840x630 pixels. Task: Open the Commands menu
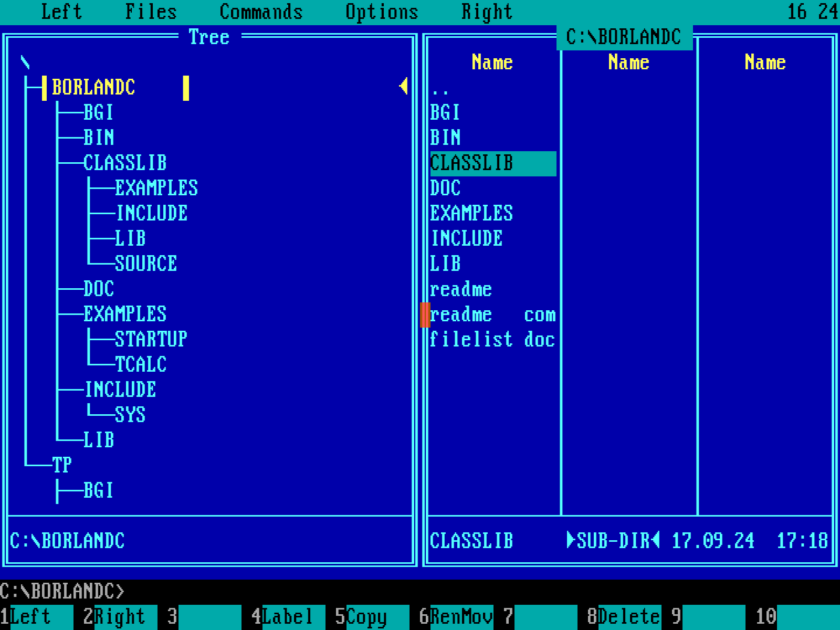coord(261,11)
